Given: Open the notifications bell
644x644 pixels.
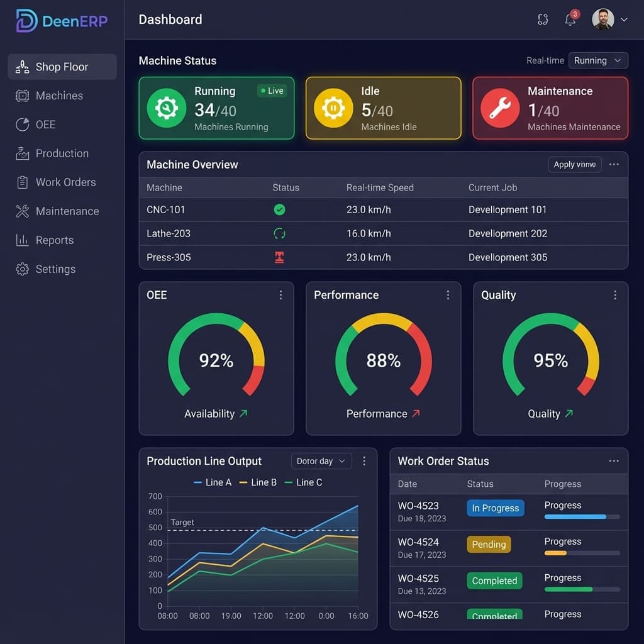Looking at the screenshot, I should coord(570,19).
